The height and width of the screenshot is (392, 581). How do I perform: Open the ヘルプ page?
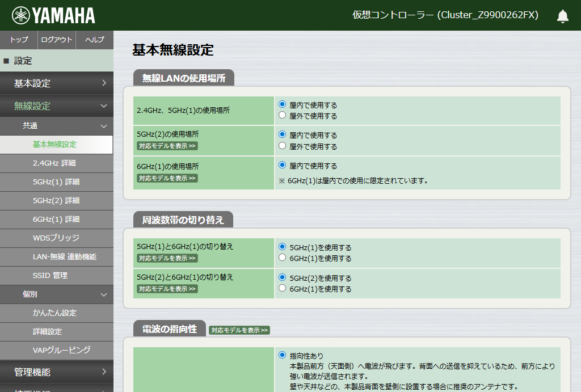click(x=95, y=40)
